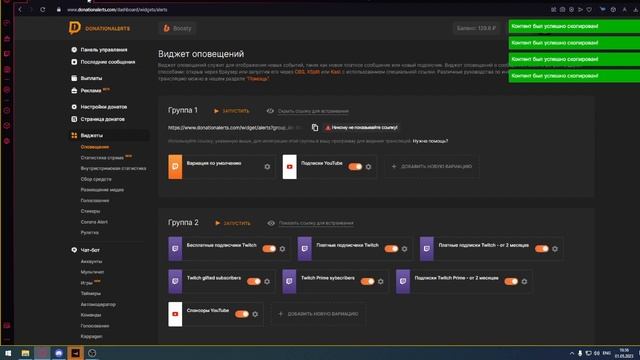Open Внутристримовая статистика widget page

pos(113,168)
